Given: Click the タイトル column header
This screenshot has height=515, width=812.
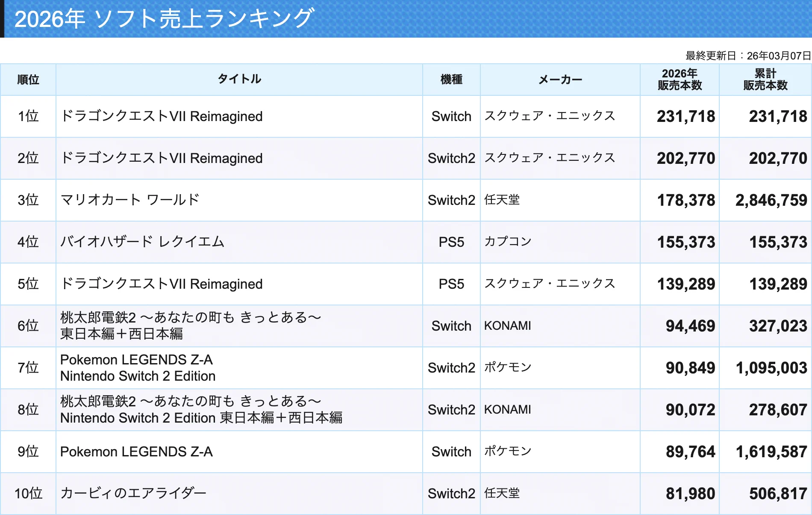Looking at the screenshot, I should (239, 79).
